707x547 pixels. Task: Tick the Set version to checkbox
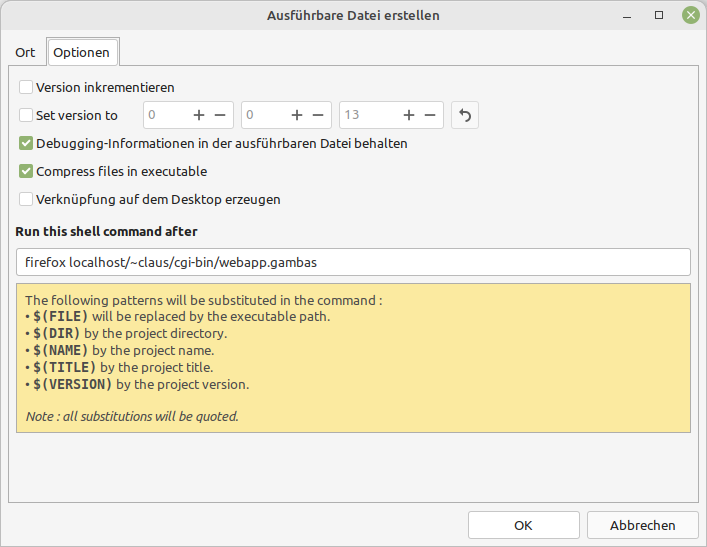(27, 115)
